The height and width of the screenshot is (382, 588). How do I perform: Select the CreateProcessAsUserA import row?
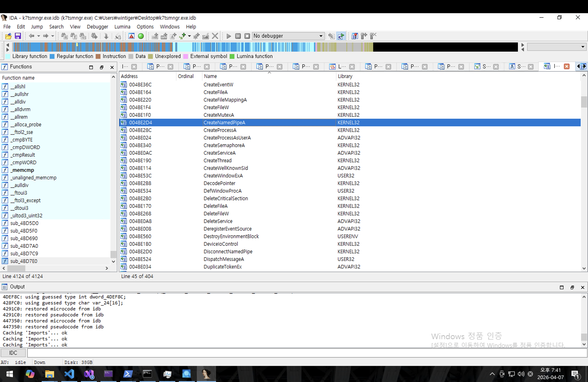(x=227, y=138)
